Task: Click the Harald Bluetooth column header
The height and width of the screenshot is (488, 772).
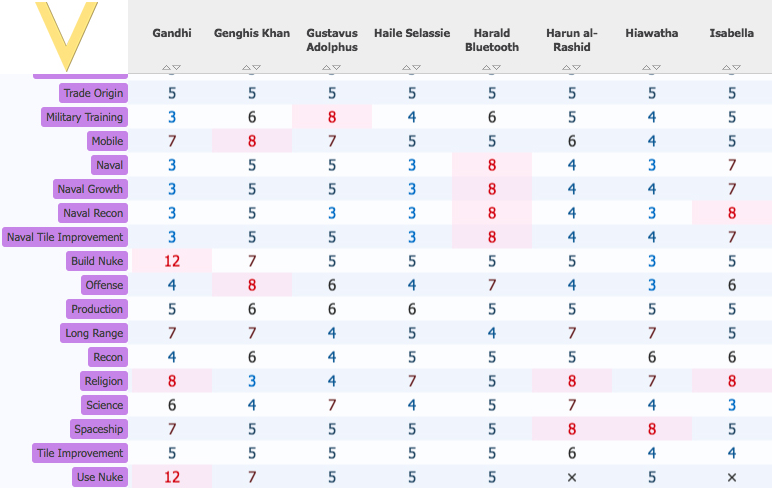Action: [x=492, y=40]
